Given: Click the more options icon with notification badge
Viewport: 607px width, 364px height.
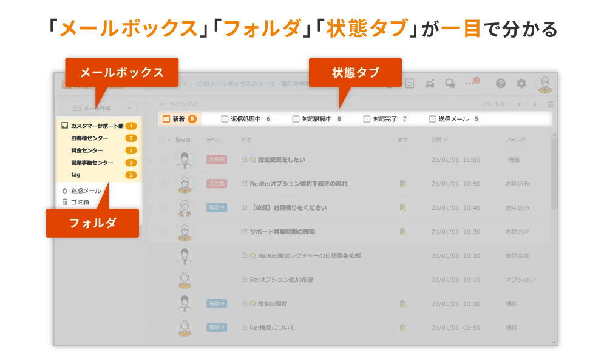Looking at the screenshot, I should click(469, 83).
